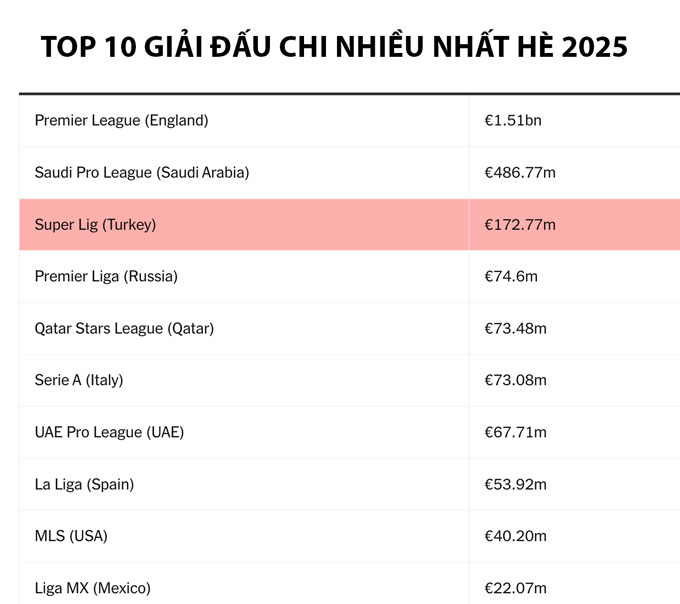Select the highlighted Super Lig (Turkey) row
The width and height of the screenshot is (680, 604).
[95, 225]
